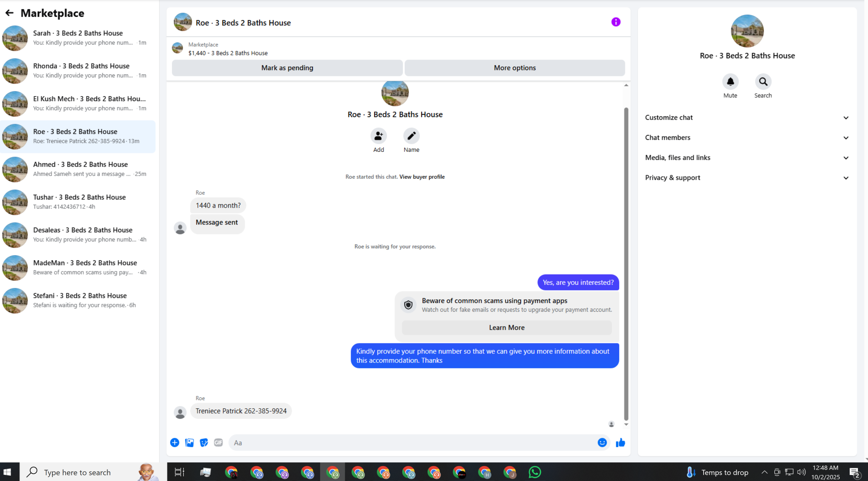Screen dimensions: 868x481
Task: Choose a sticker icon
Action: tap(204, 443)
